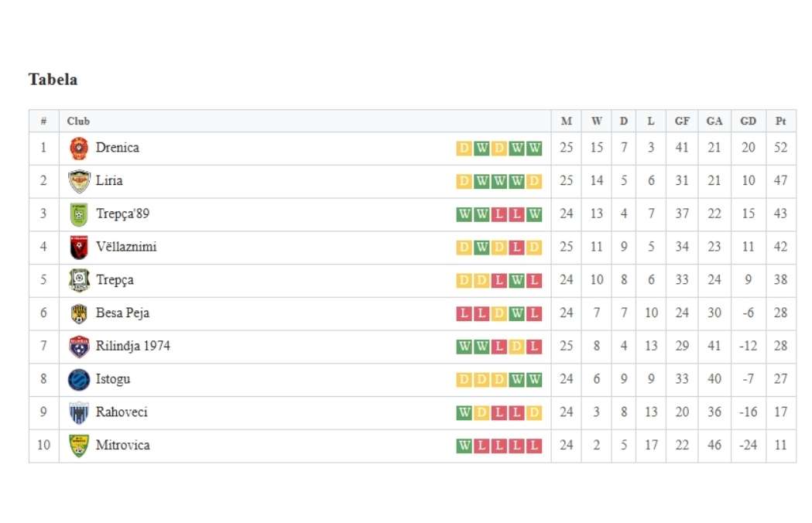Click Istogu's last green W form badge

point(534,380)
